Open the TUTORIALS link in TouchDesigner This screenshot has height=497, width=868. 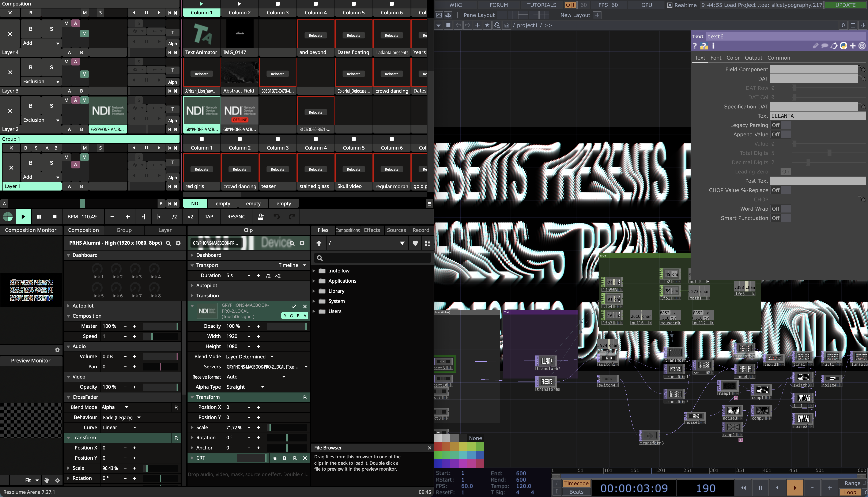(541, 5)
